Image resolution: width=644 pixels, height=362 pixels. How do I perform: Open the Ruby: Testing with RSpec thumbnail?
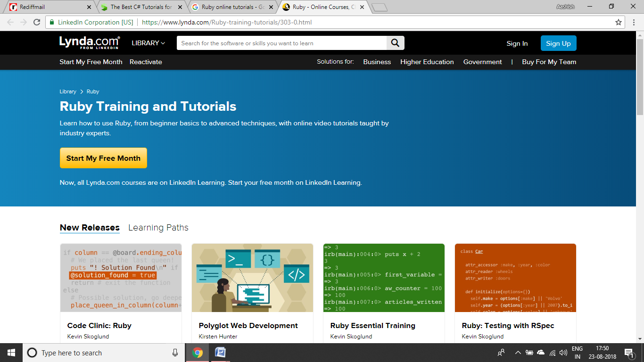pos(515,278)
